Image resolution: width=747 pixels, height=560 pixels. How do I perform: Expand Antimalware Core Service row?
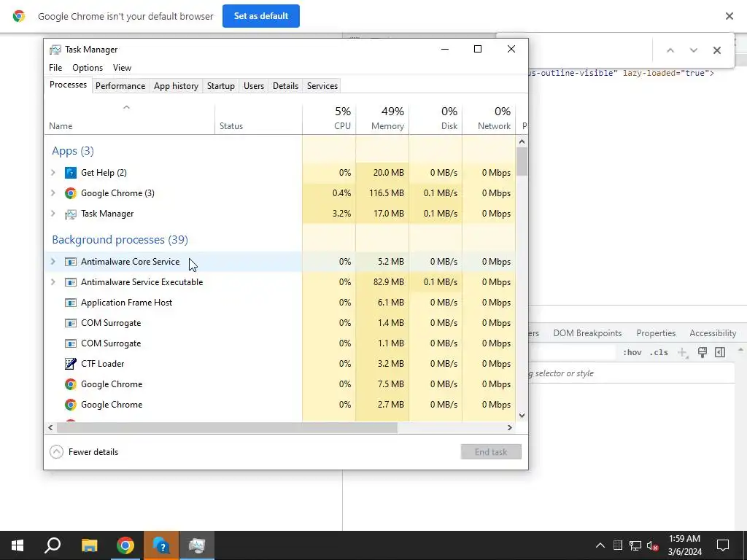click(53, 262)
